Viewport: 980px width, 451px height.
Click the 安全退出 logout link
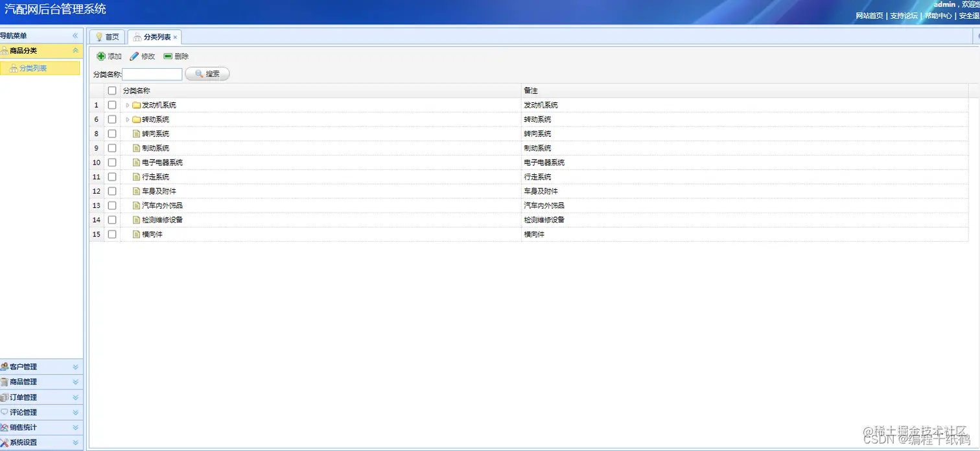(x=970, y=16)
